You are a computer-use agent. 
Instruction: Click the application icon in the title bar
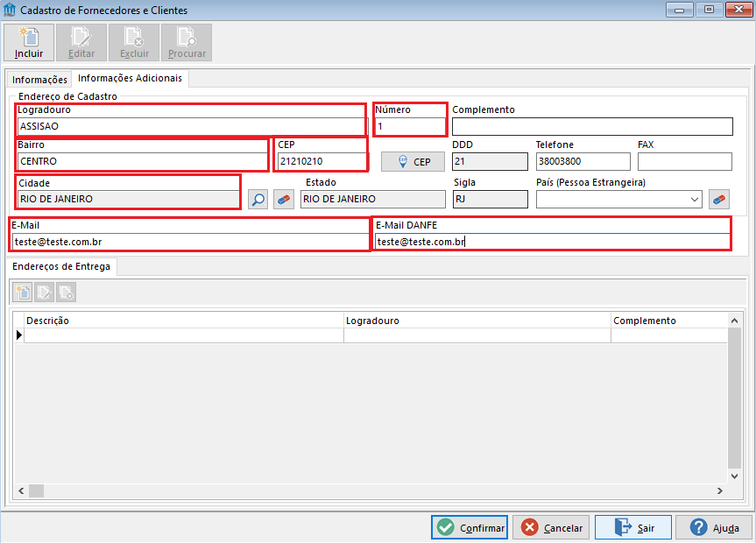(10, 10)
